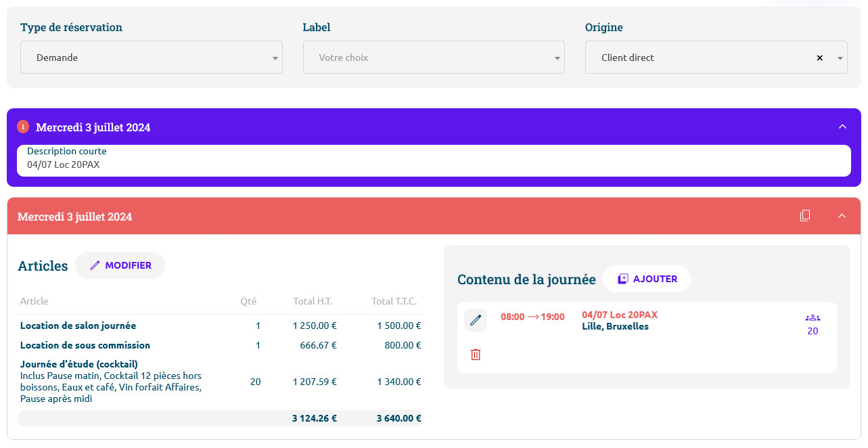Clear the Client direct origin selection

[819, 58]
